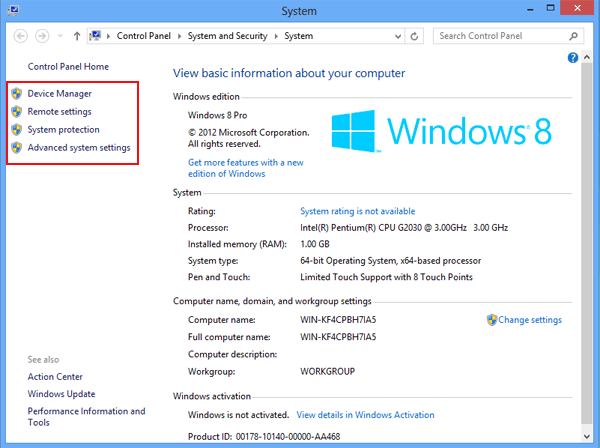Screen dimensions: 600x448
Task: Close the System window
Action: tap(577, 8)
